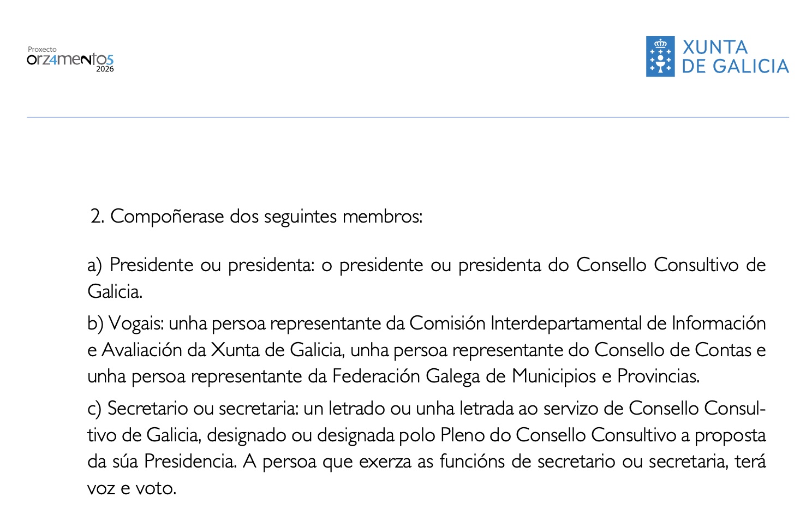812x509 pixels.
Task: Click "Consello de Contas" in item b
Action: coord(673,350)
